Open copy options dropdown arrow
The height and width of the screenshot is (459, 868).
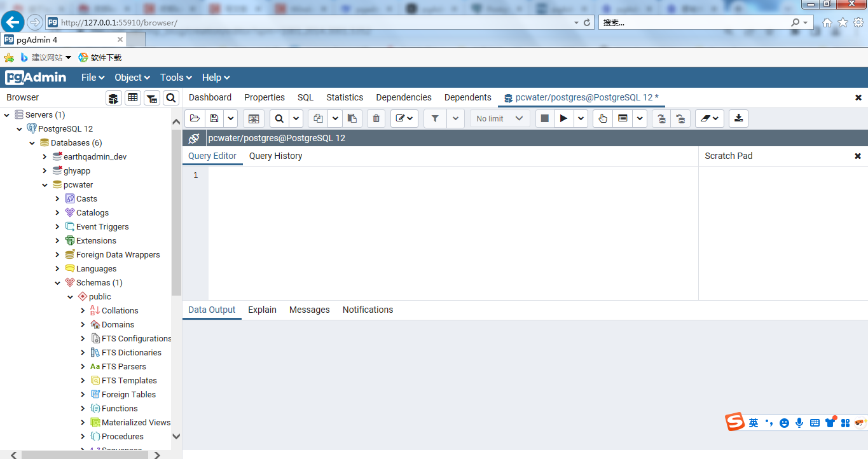coord(335,118)
